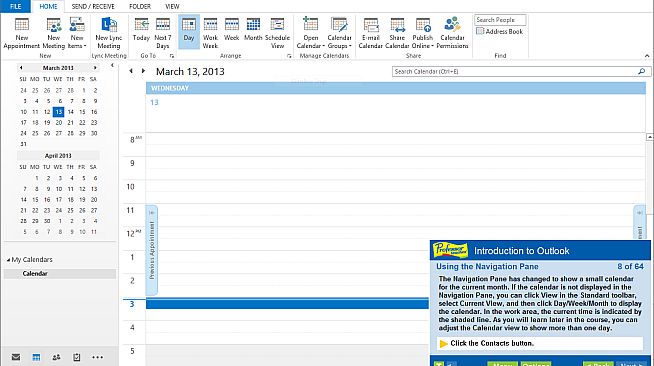Click Share Calendar
Image resolution: width=654 pixels, height=366 pixels.
397,33
